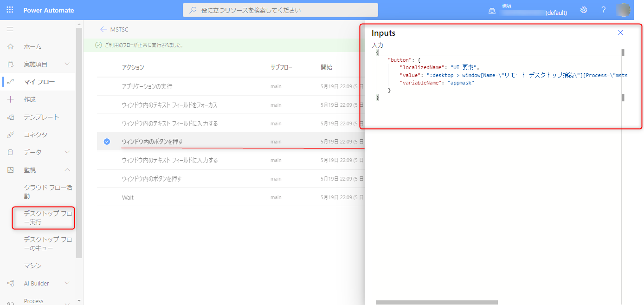Click the ご利用のフローが正常に実行されました message
Image resolution: width=644 pixels, height=305 pixels.
pos(143,45)
